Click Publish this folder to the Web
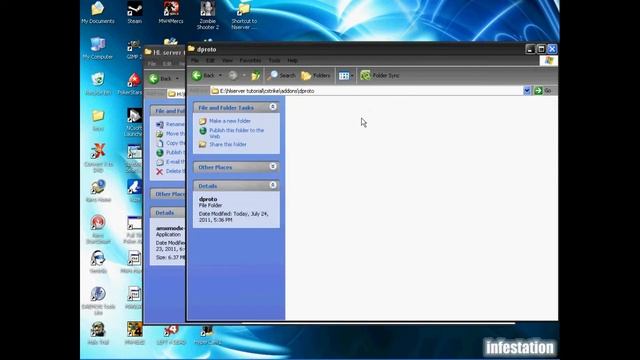Viewport: 640px width, 360px height. click(236, 133)
